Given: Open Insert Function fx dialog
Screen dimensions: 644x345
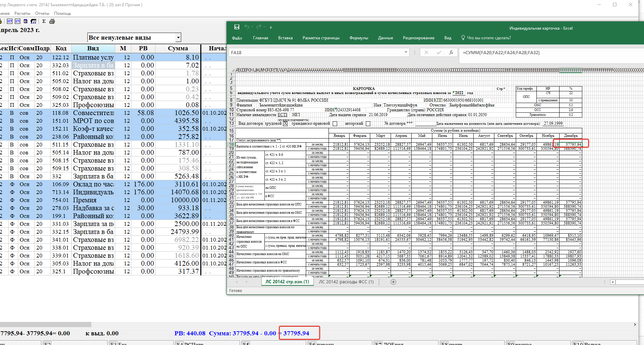Looking at the screenshot, I should 451,52.
